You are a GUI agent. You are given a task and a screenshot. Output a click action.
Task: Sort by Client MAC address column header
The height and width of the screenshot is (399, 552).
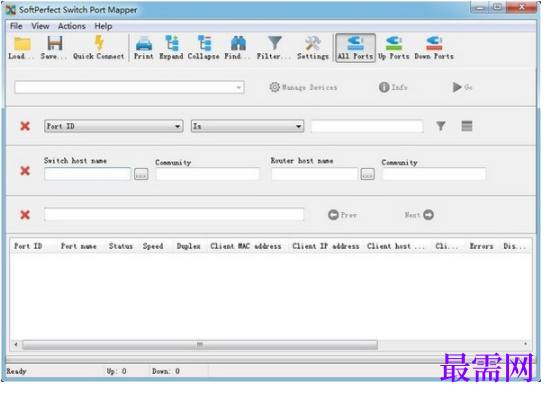coord(248,246)
